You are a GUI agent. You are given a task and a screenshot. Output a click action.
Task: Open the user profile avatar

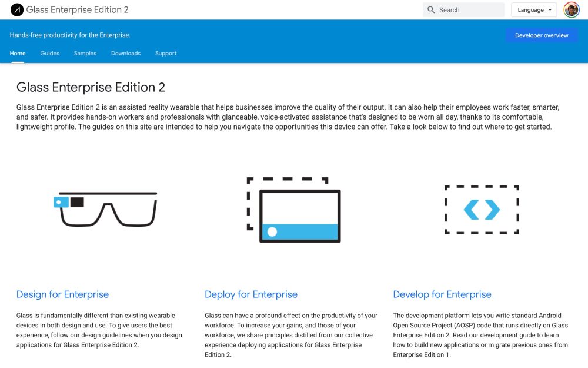tap(571, 10)
